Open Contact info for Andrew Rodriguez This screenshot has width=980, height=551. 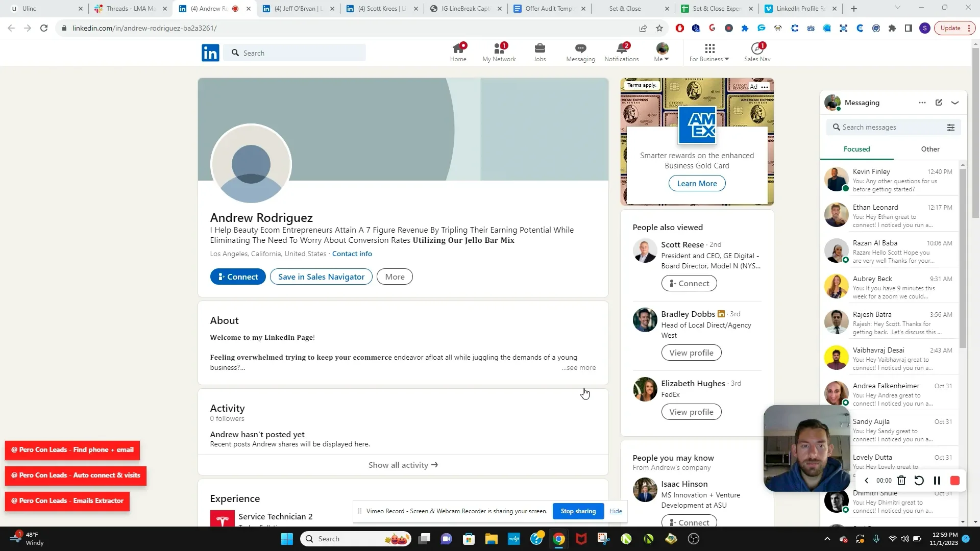(x=352, y=254)
